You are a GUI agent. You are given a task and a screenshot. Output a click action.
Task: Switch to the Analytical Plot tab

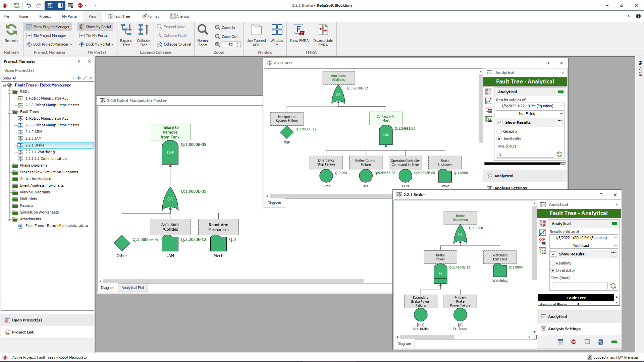tap(133, 288)
